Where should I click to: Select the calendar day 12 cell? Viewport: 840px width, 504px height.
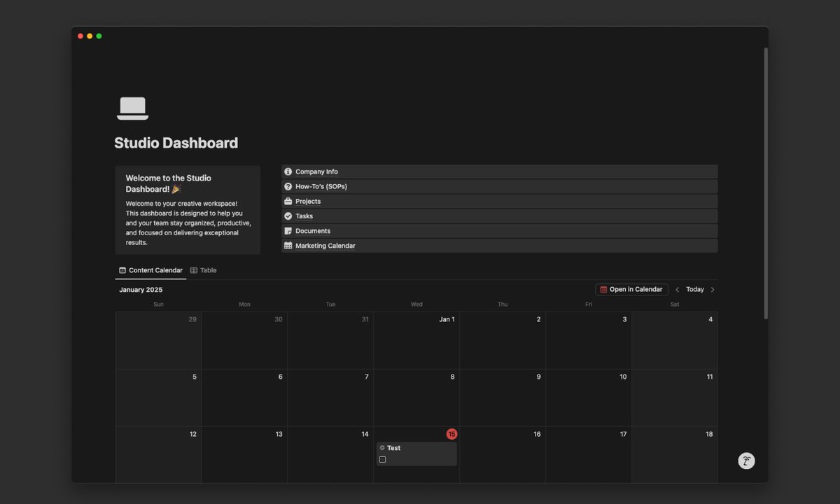(x=158, y=455)
